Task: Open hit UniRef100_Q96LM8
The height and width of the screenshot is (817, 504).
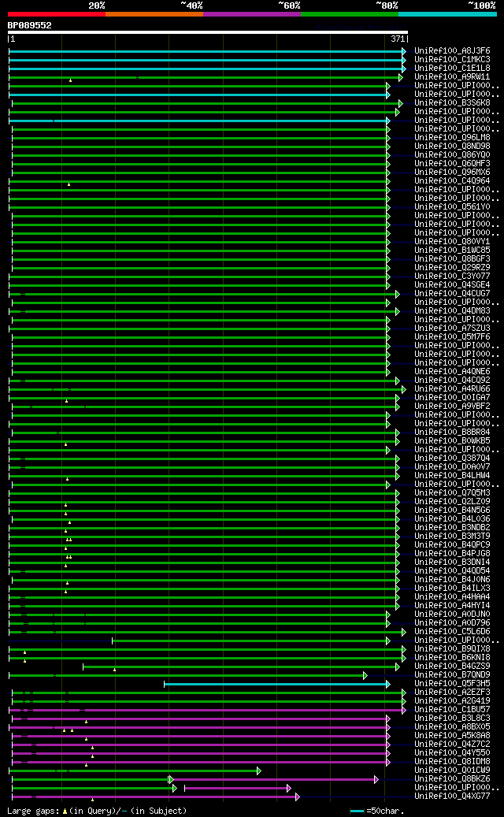Action: point(452,138)
